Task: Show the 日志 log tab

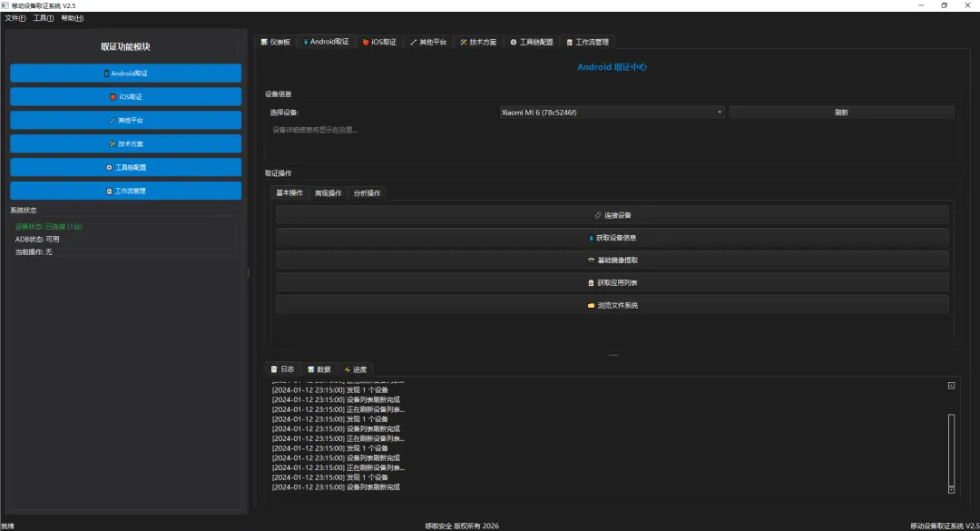Action: 282,369
